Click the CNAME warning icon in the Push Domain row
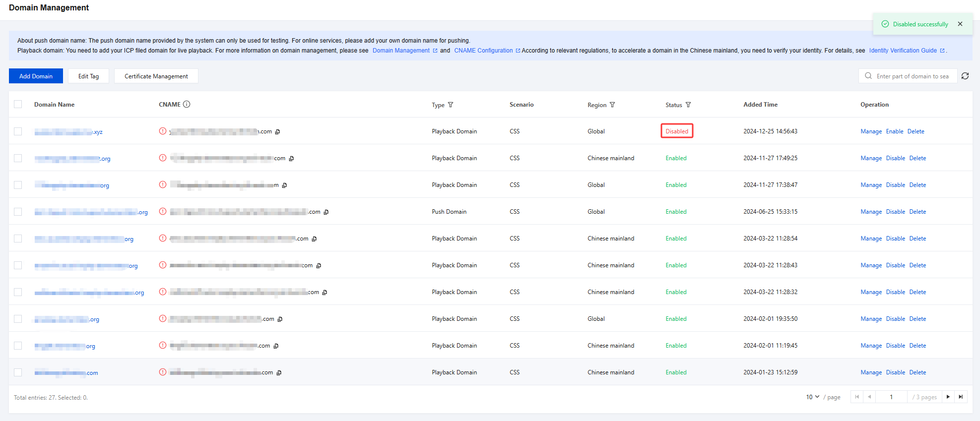980x421 pixels. pos(163,211)
